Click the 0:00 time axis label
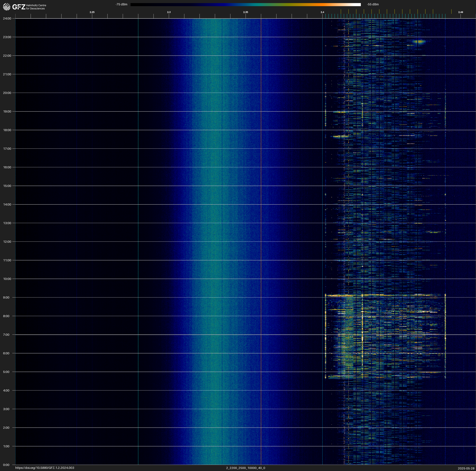The width and height of the screenshot is (476, 471). 6,465
